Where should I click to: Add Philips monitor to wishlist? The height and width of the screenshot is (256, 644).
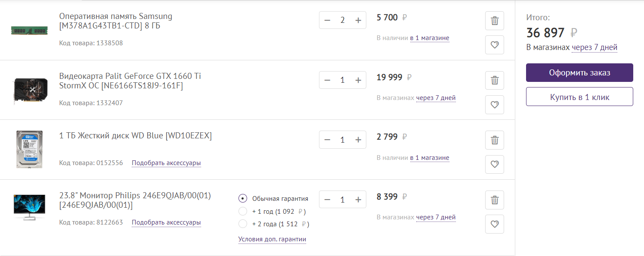(x=495, y=224)
